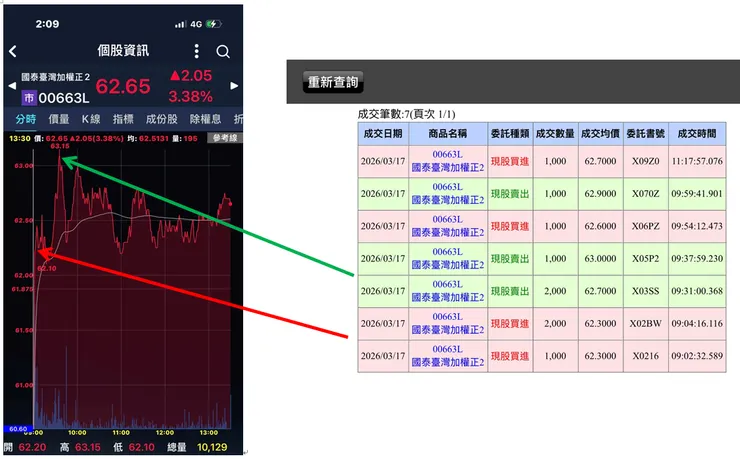Image resolution: width=740 pixels, height=459 pixels.
Task: Click the 重新查詢 button
Action: point(333,82)
